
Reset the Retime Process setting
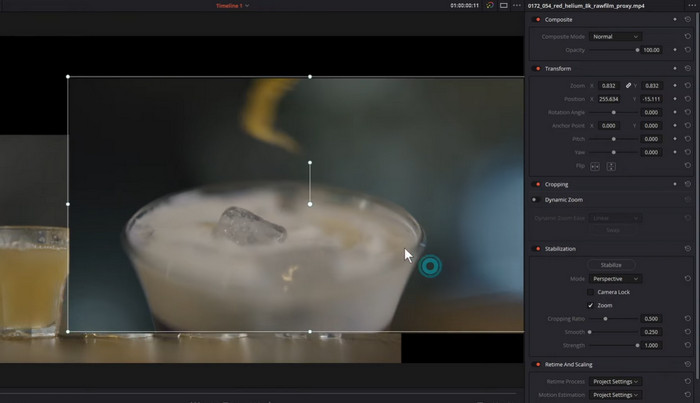[x=688, y=382]
